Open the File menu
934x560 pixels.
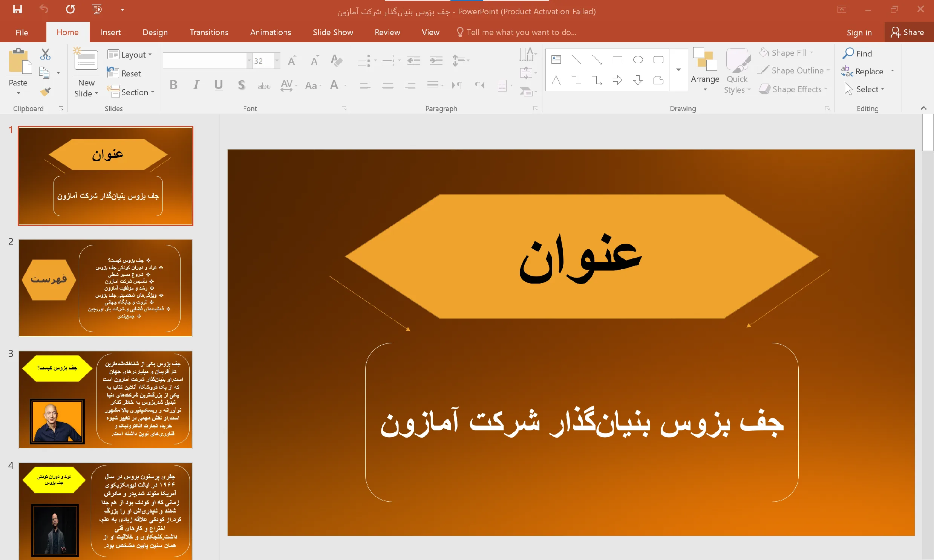[22, 32]
